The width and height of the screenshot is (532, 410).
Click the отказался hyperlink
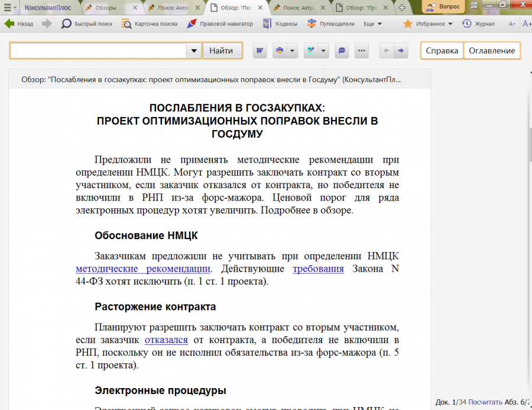(166, 340)
